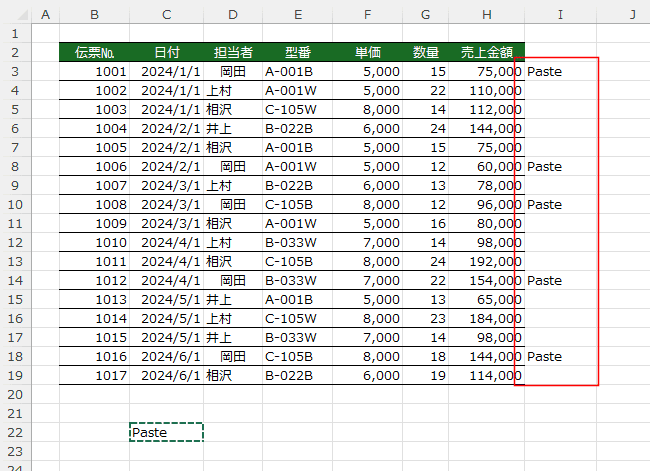The height and width of the screenshot is (471, 650).
Task: Click the 型番 header cell
Action: [x=298, y=53]
